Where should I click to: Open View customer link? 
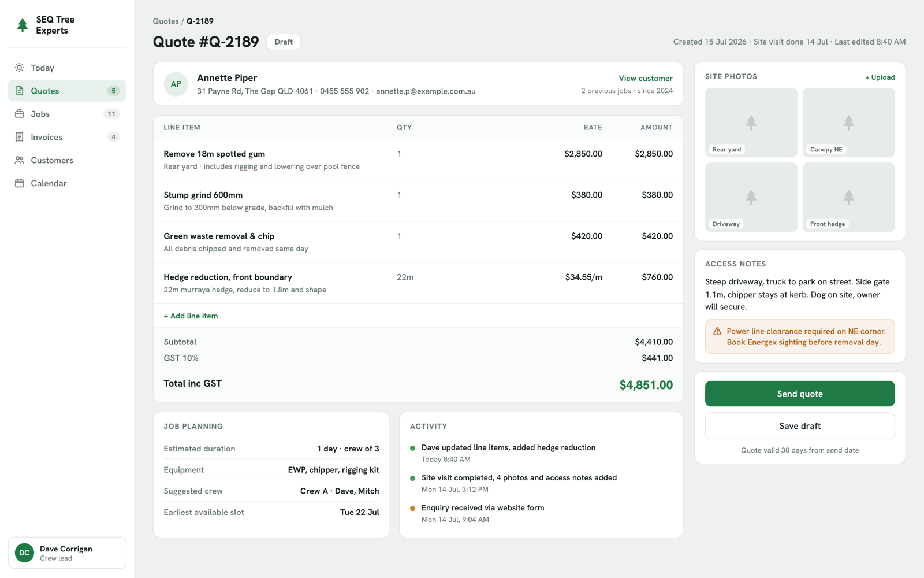point(646,78)
